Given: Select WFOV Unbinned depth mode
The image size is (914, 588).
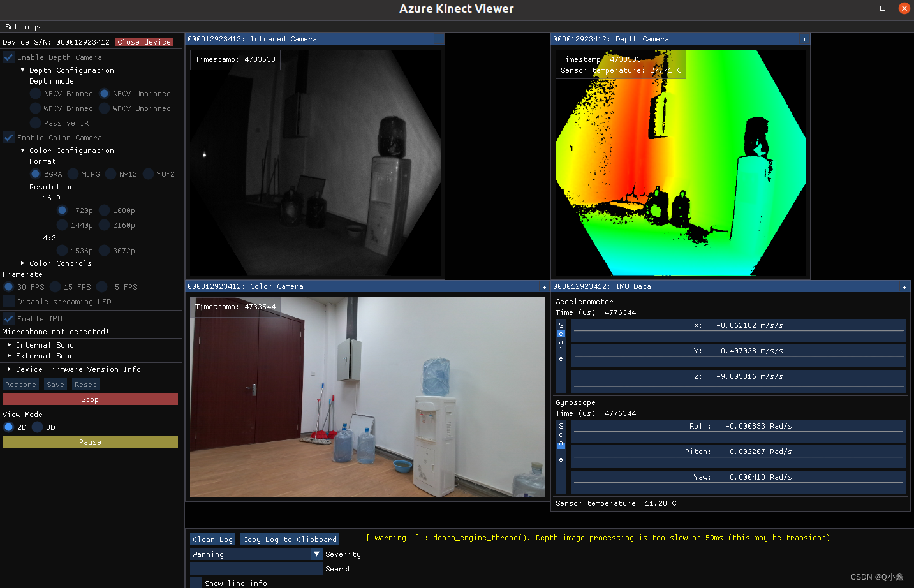Looking at the screenshot, I should (x=105, y=108).
